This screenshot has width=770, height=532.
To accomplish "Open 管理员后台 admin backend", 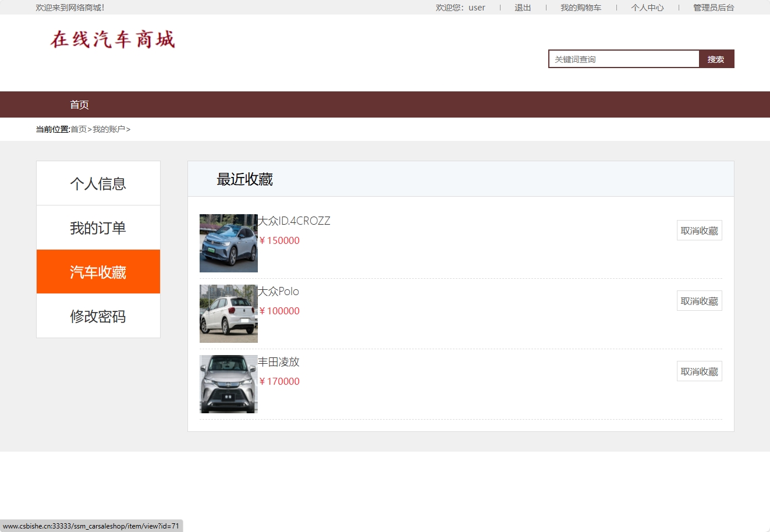I will 713,8.
